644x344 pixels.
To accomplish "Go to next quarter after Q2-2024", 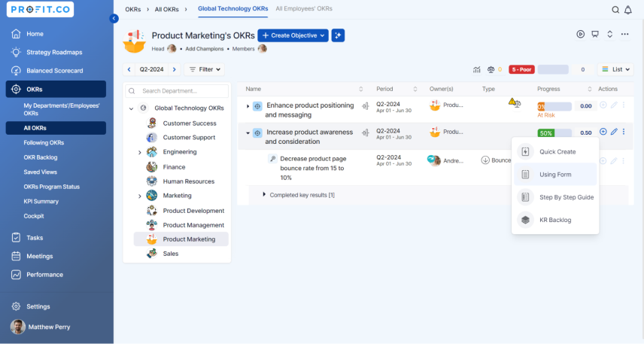I will 175,69.
